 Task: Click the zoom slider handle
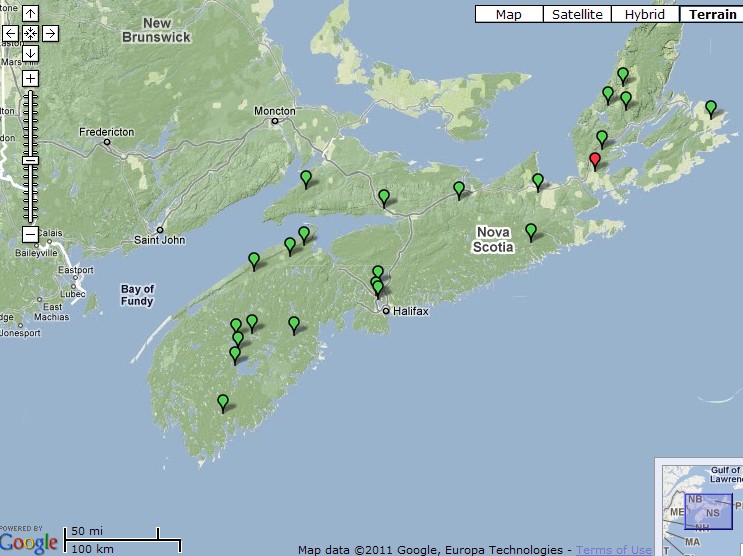pyautogui.click(x=30, y=160)
